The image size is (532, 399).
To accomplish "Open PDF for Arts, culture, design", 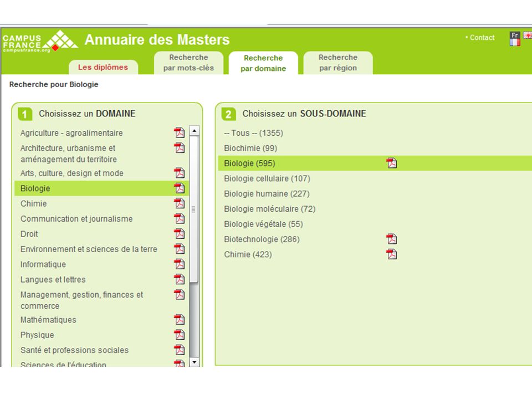I will tap(179, 173).
